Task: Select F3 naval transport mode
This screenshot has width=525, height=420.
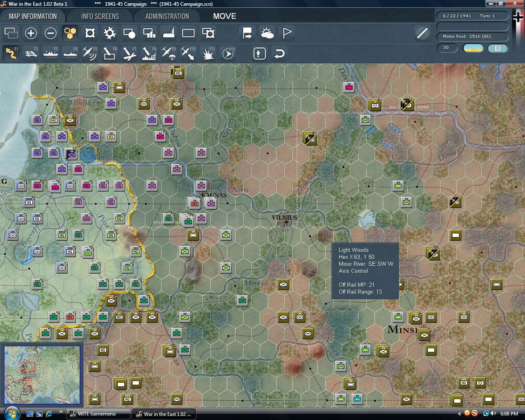Action: point(50,53)
